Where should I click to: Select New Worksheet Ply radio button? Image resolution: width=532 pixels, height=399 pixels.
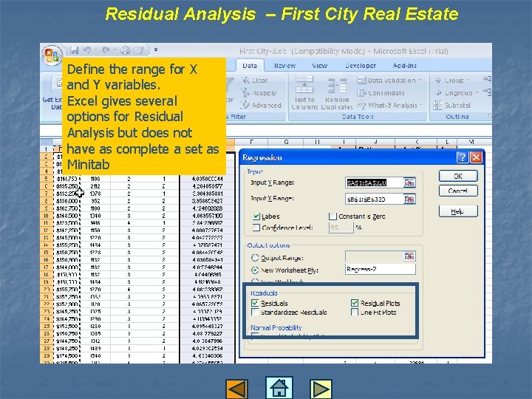click(x=255, y=270)
